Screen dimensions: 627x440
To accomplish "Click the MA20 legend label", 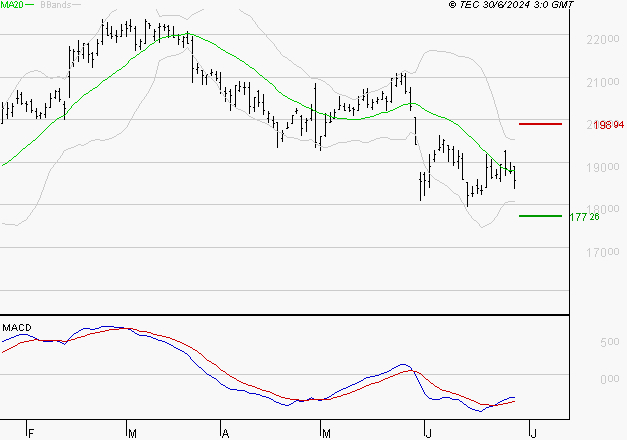I will [x=12, y=5].
